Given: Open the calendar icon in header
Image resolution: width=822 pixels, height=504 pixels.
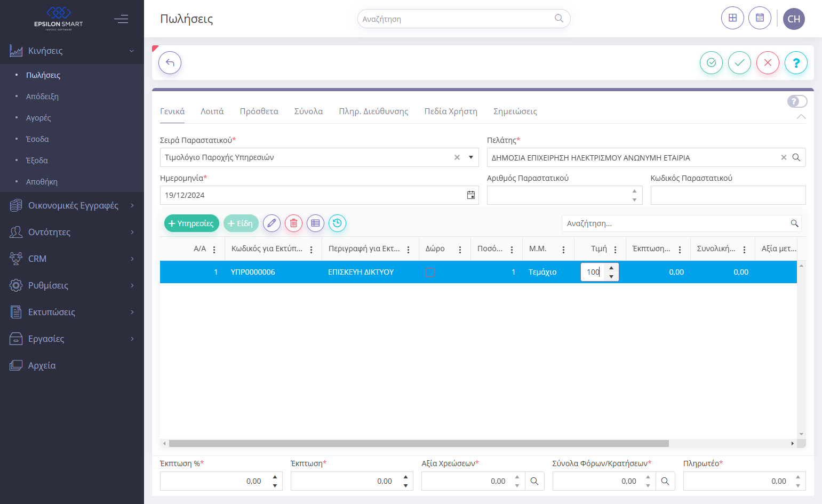Looking at the screenshot, I should (760, 18).
